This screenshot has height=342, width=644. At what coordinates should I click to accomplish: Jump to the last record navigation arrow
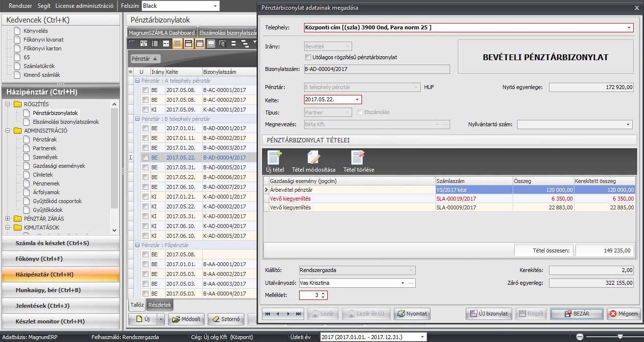[x=299, y=314]
